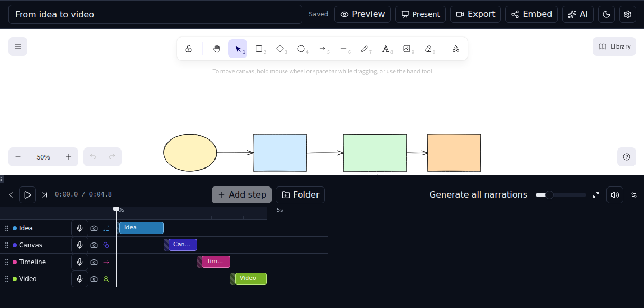Image resolution: width=644 pixels, height=308 pixels.
Task: Click the shapes effect icon on Canvas row
Action: (x=106, y=245)
